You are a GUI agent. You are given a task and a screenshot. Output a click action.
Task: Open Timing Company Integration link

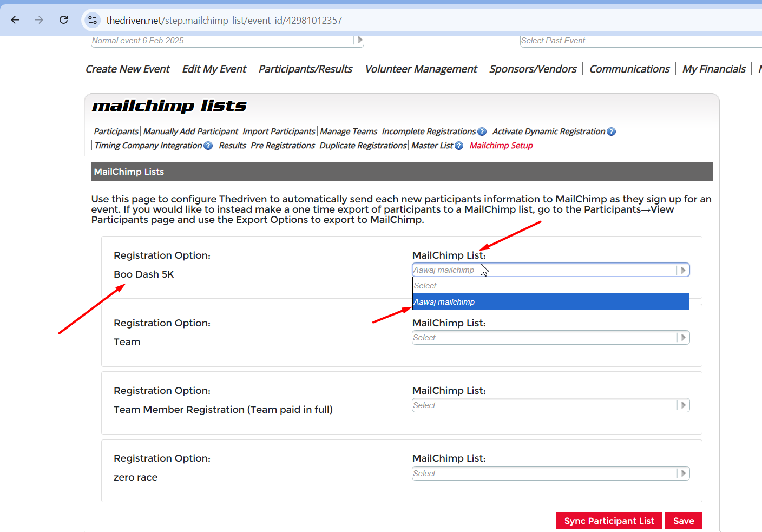[x=148, y=146]
